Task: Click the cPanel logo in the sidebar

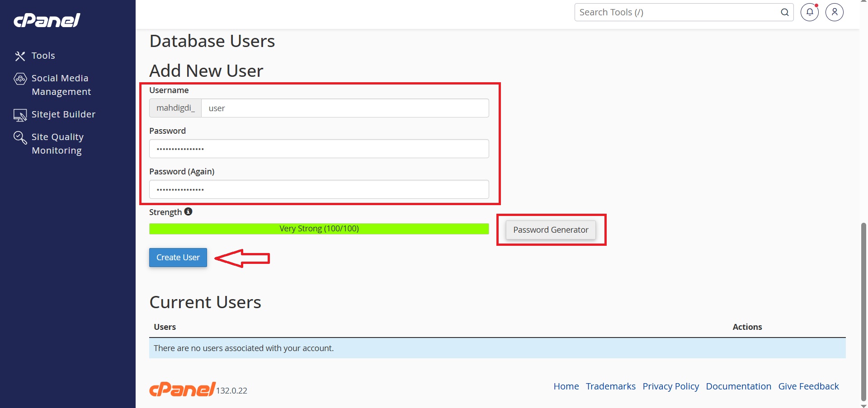Action: [x=47, y=20]
